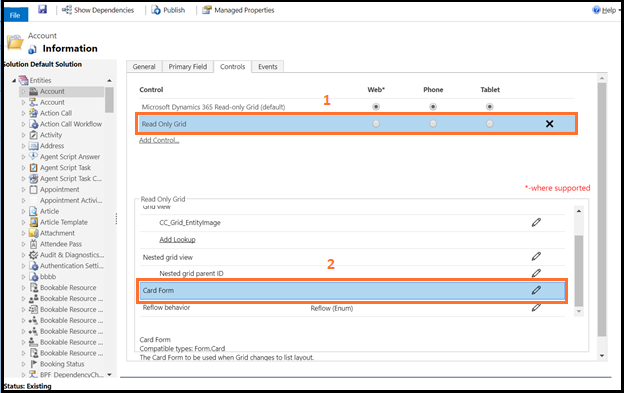Switch to the Primary Field tab
This screenshot has width=624, height=393.
(x=188, y=66)
